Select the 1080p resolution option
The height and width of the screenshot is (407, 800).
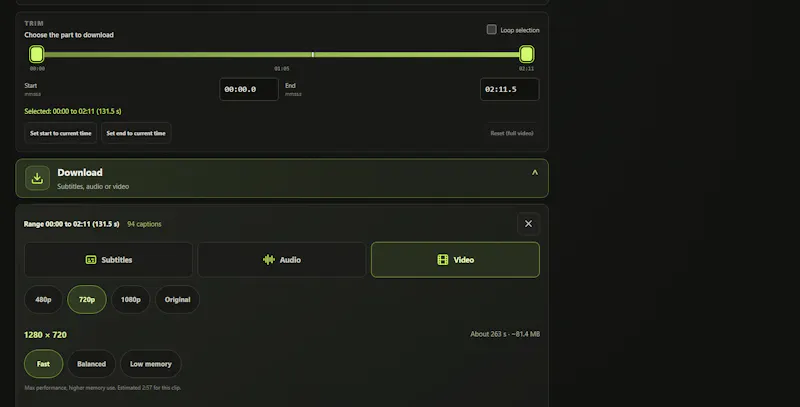131,299
